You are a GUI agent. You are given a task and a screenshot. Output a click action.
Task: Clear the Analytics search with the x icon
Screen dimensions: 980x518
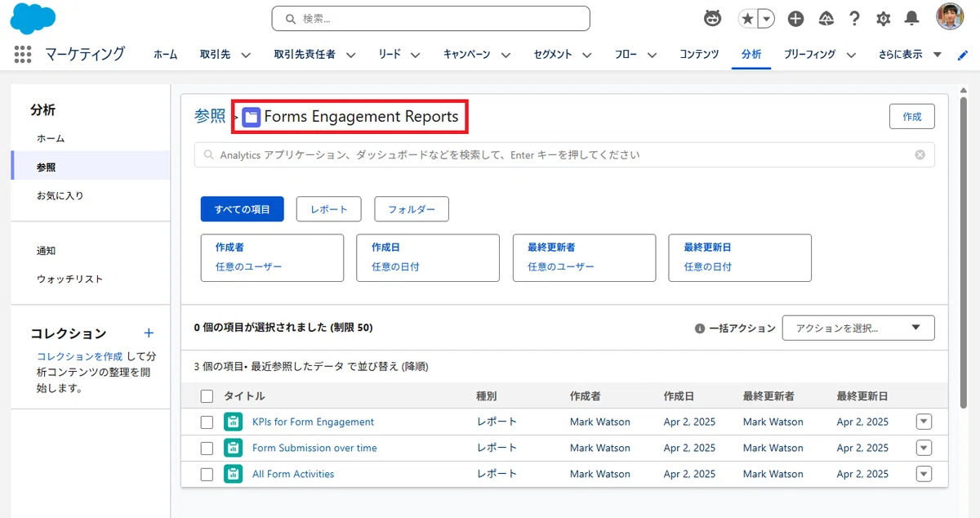click(920, 154)
